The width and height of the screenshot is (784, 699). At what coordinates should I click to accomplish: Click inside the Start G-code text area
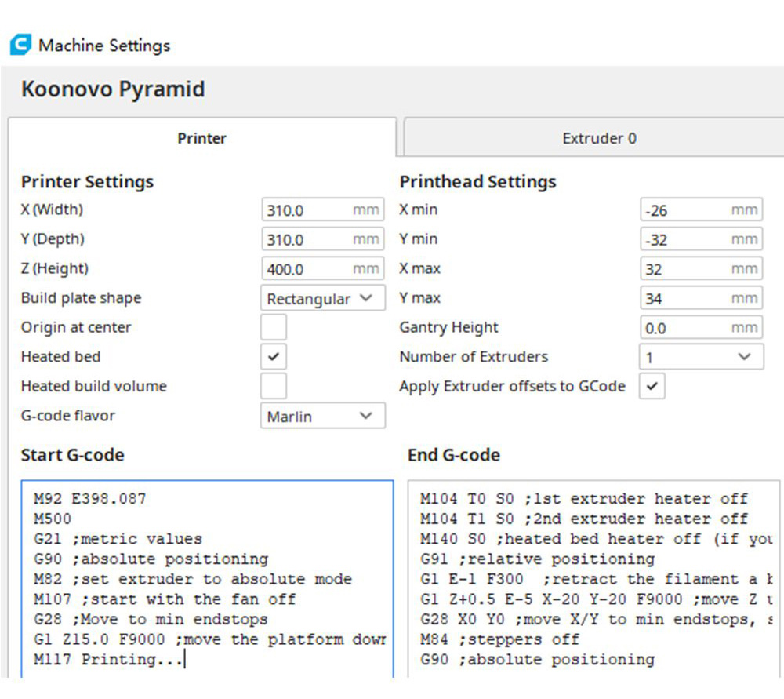click(208, 581)
